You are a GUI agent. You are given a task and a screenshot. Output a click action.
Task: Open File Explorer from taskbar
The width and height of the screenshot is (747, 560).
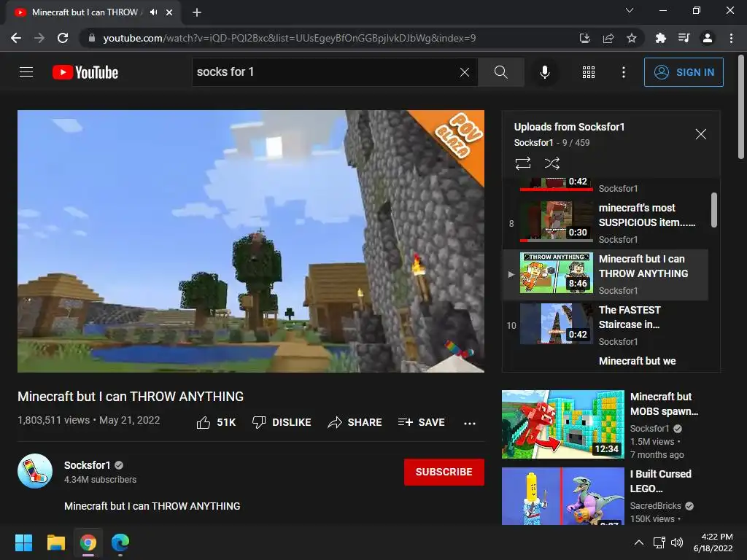tap(55, 542)
